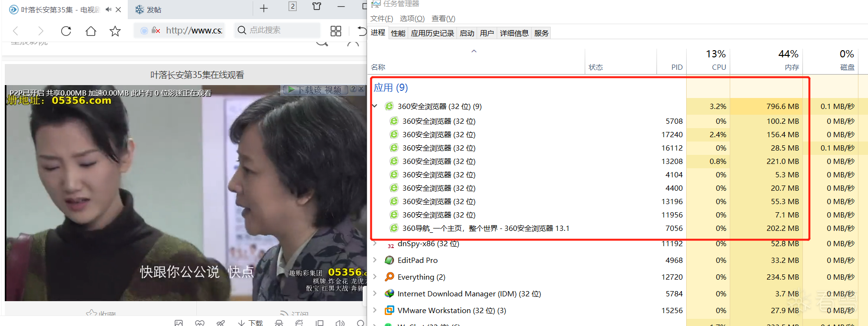Expand the VMware Workstation (32 位) (3) group
This screenshot has height=326, width=868.
click(x=375, y=310)
